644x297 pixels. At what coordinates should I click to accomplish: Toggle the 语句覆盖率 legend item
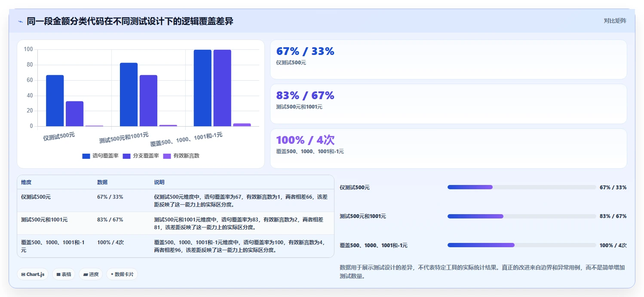(x=100, y=156)
